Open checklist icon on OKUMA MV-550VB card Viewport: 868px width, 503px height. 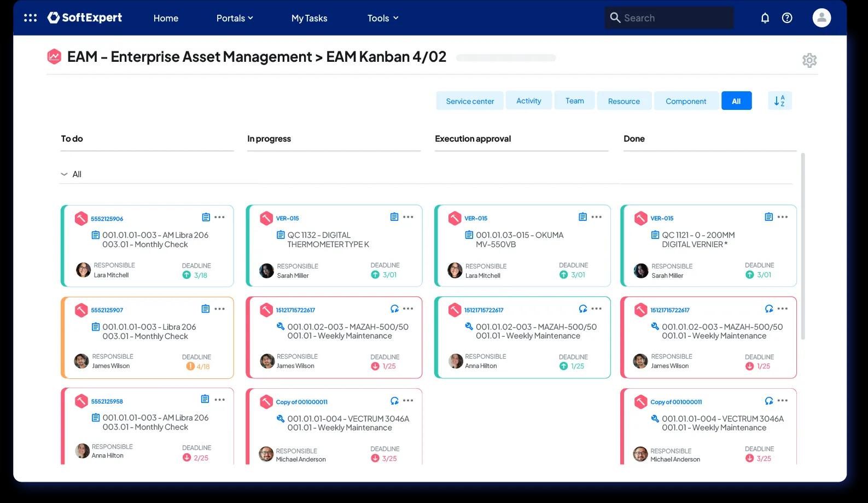click(582, 217)
